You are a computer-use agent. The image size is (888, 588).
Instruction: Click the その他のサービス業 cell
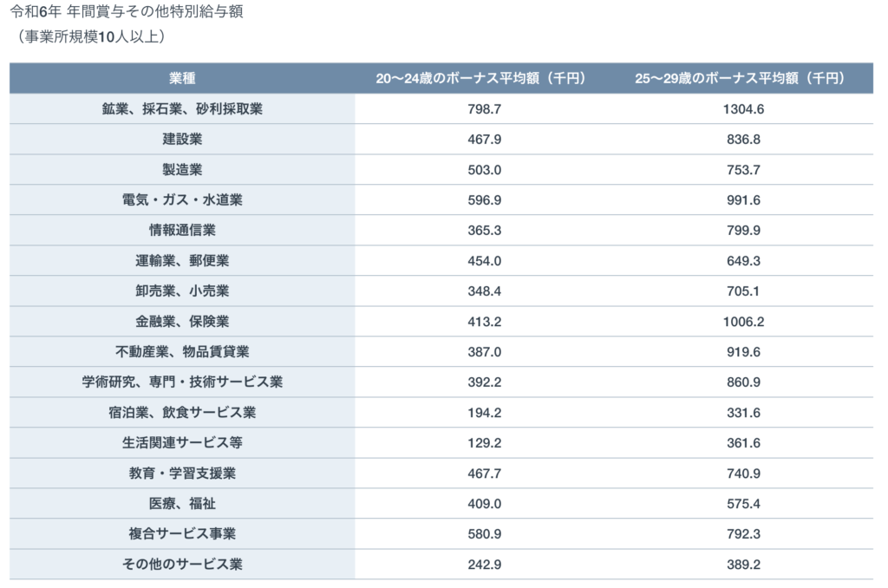(x=182, y=565)
